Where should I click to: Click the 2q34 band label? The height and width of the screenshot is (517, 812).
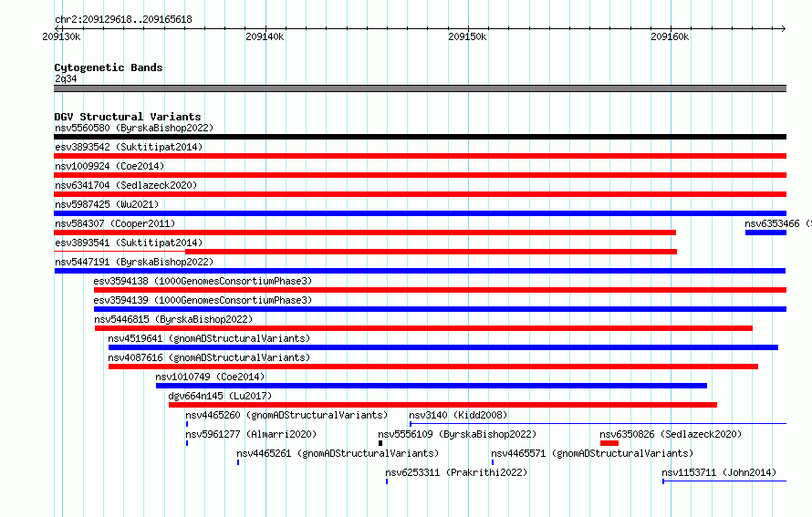[x=66, y=78]
